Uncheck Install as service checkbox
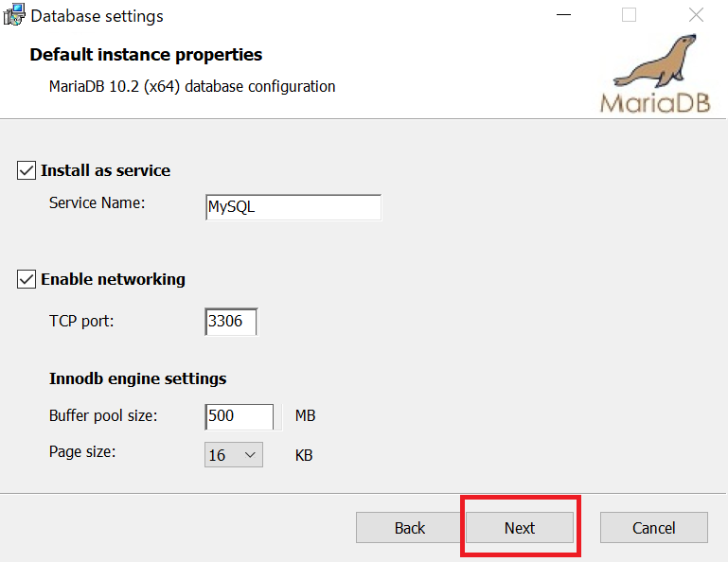Image resolution: width=728 pixels, height=562 pixels. [27, 170]
